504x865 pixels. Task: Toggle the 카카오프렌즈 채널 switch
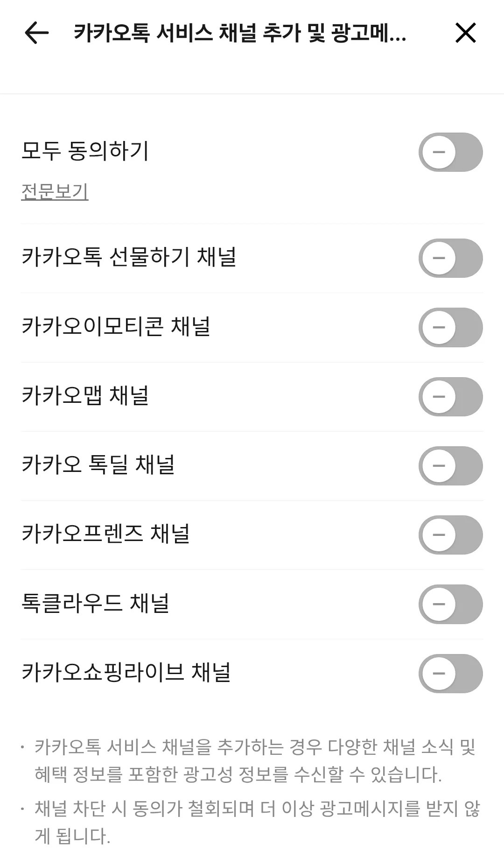coord(450,535)
